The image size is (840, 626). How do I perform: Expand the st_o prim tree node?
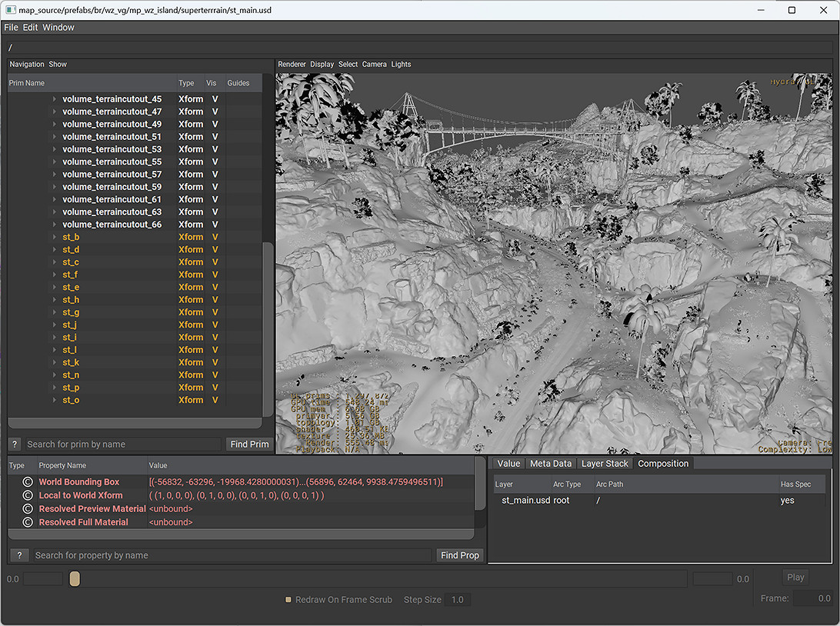tap(55, 401)
